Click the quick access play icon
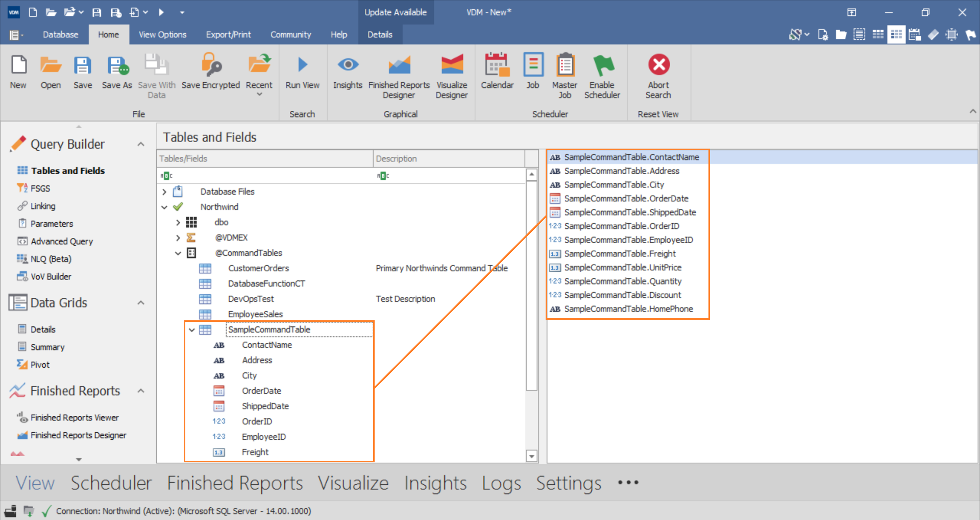Image resolution: width=980 pixels, height=520 pixels. (161, 12)
